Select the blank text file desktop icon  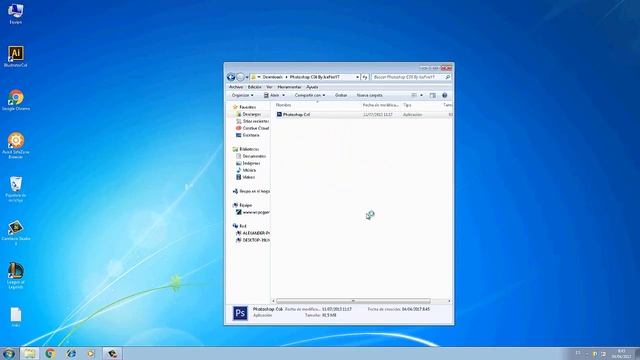(x=16, y=317)
